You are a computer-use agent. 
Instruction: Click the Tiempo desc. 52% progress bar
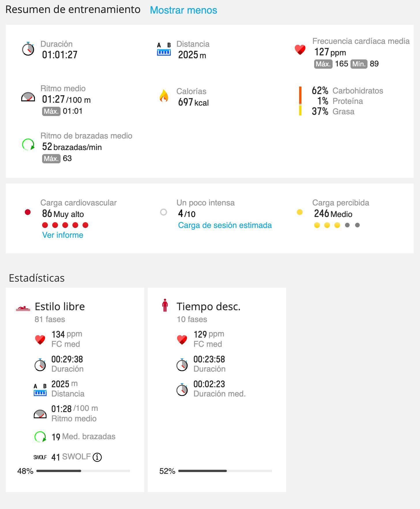coord(225,471)
